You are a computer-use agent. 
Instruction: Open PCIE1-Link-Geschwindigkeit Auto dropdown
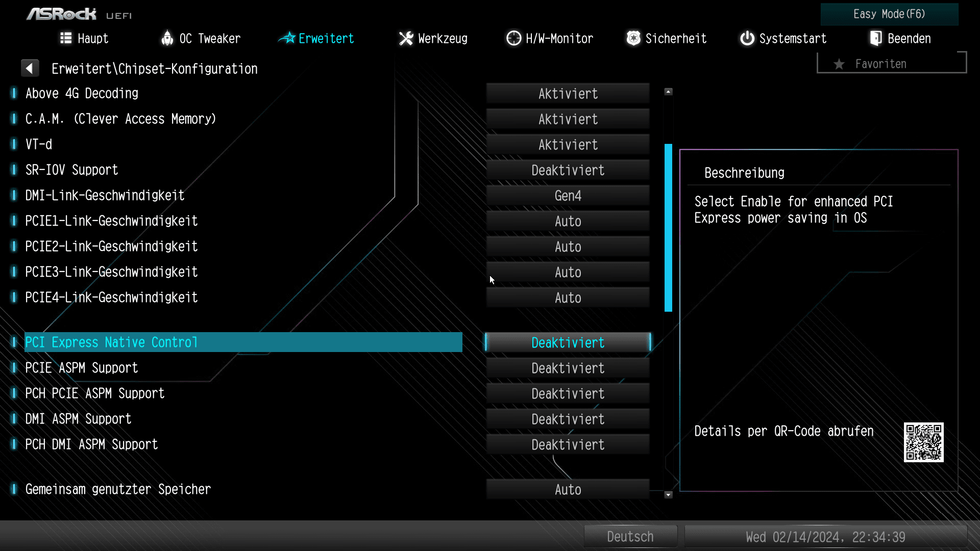tap(568, 221)
